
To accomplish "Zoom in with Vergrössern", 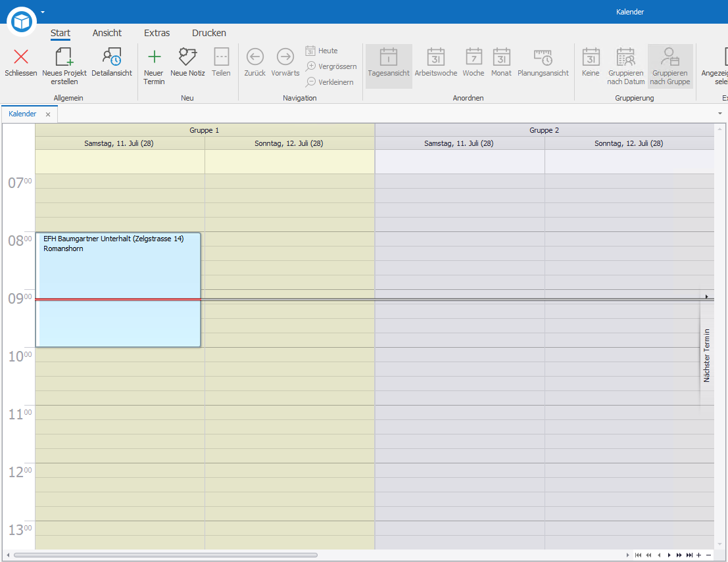I will pyautogui.click(x=331, y=66).
